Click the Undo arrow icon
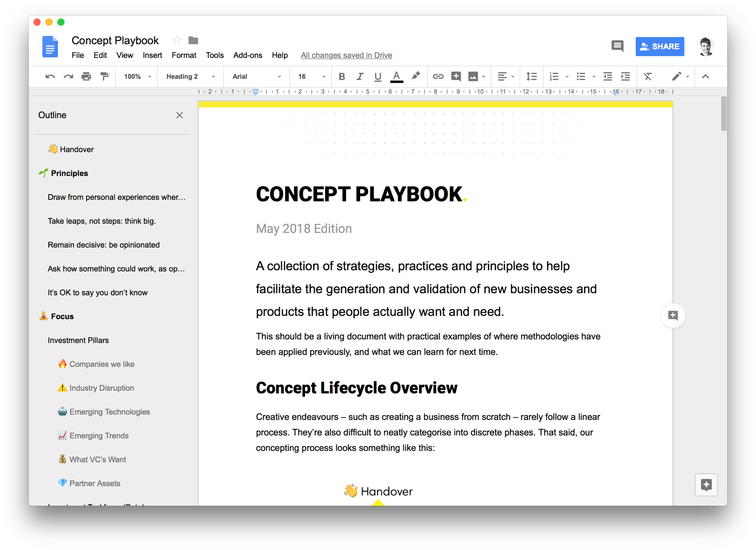The width and height of the screenshot is (756, 550). click(50, 77)
